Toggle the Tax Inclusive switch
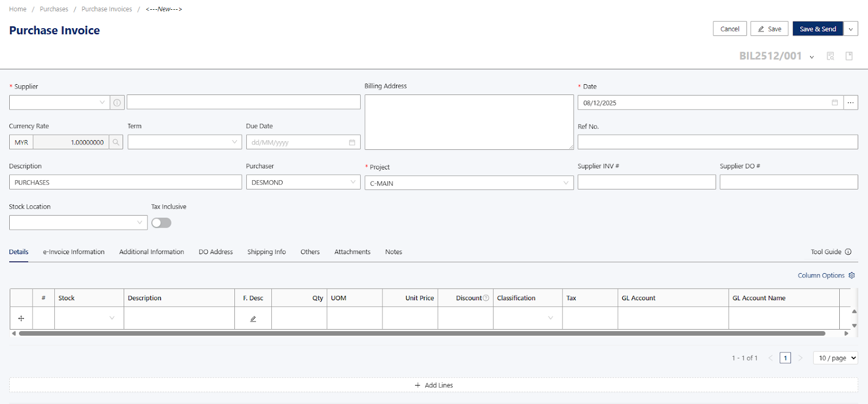Image resolution: width=868 pixels, height=404 pixels. coord(161,223)
